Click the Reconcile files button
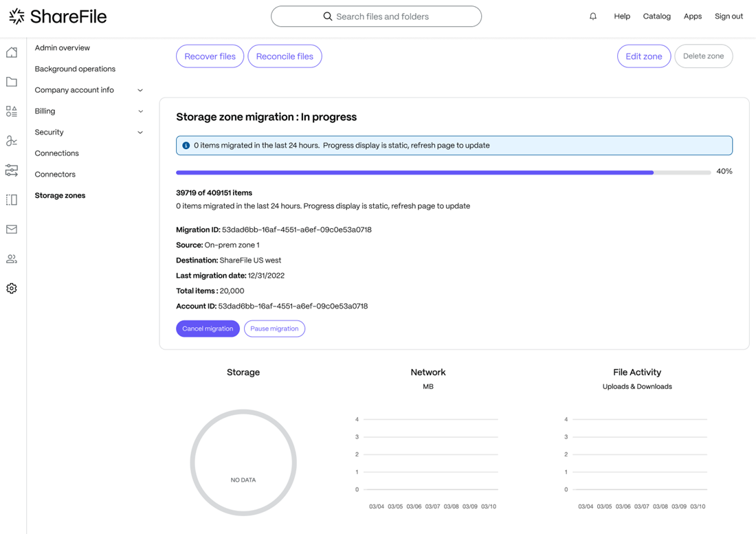The width and height of the screenshot is (756, 534). 285,56
